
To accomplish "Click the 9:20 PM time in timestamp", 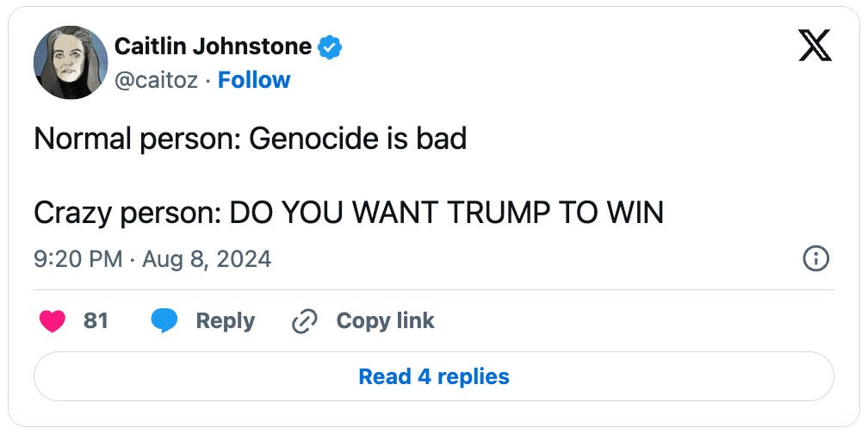I will (x=78, y=258).
